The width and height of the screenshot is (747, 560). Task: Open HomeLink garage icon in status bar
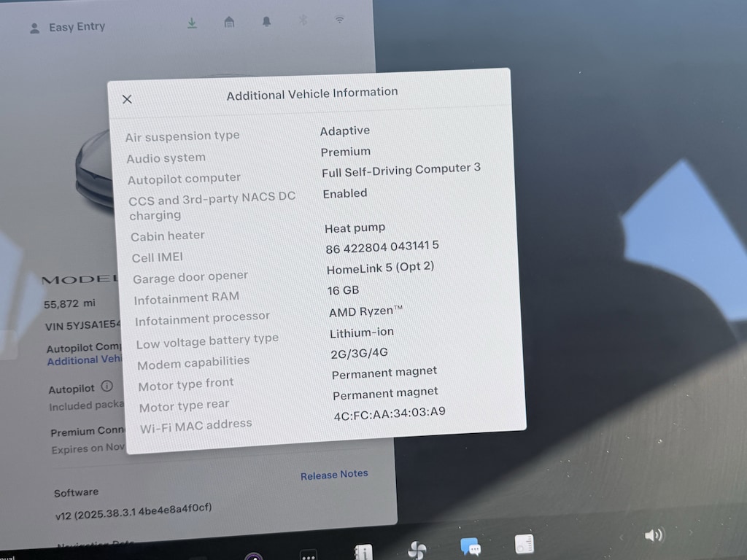click(229, 22)
